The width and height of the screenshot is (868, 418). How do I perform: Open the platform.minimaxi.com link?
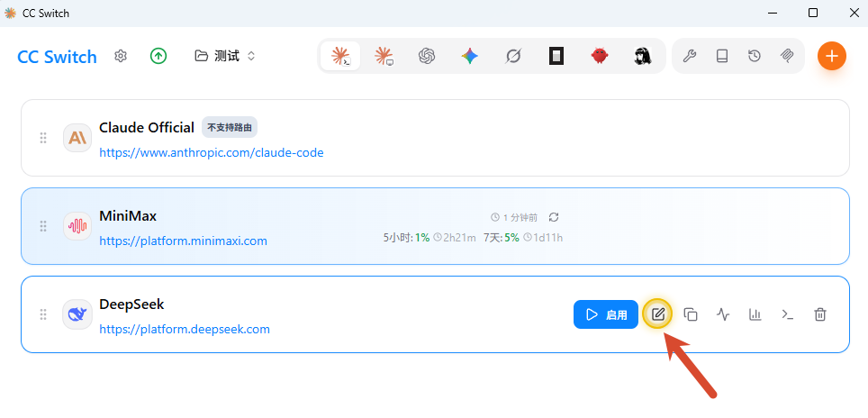[183, 241]
